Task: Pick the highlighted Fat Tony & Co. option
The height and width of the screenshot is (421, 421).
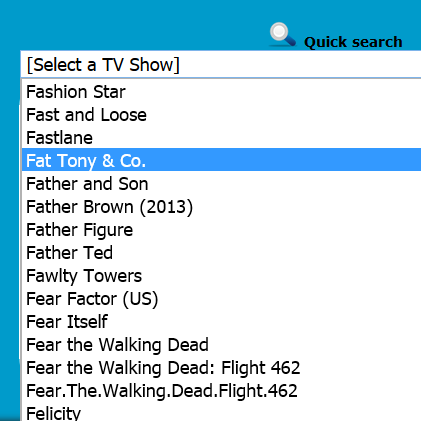Action: (x=221, y=161)
